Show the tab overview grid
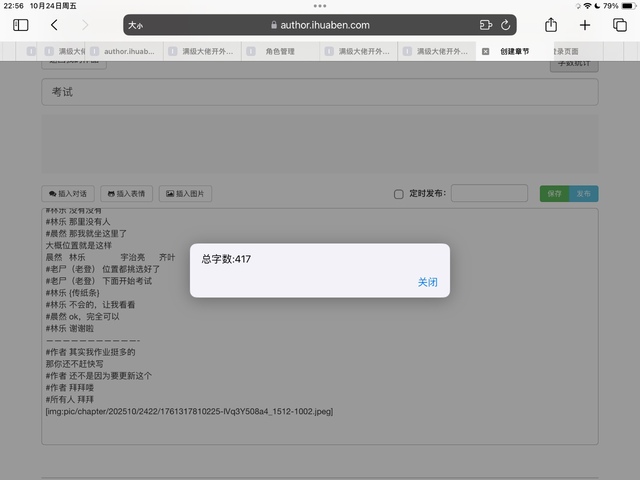This screenshot has width=640, height=480. 619,25
